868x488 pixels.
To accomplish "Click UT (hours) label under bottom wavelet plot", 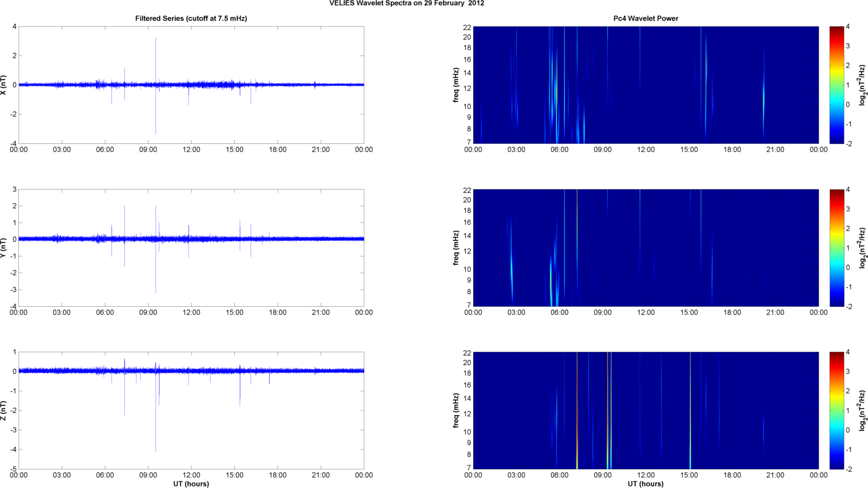I will 645,483.
